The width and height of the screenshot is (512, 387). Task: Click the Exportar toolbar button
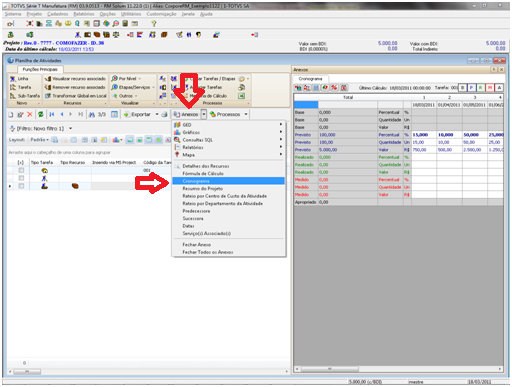tap(137, 114)
